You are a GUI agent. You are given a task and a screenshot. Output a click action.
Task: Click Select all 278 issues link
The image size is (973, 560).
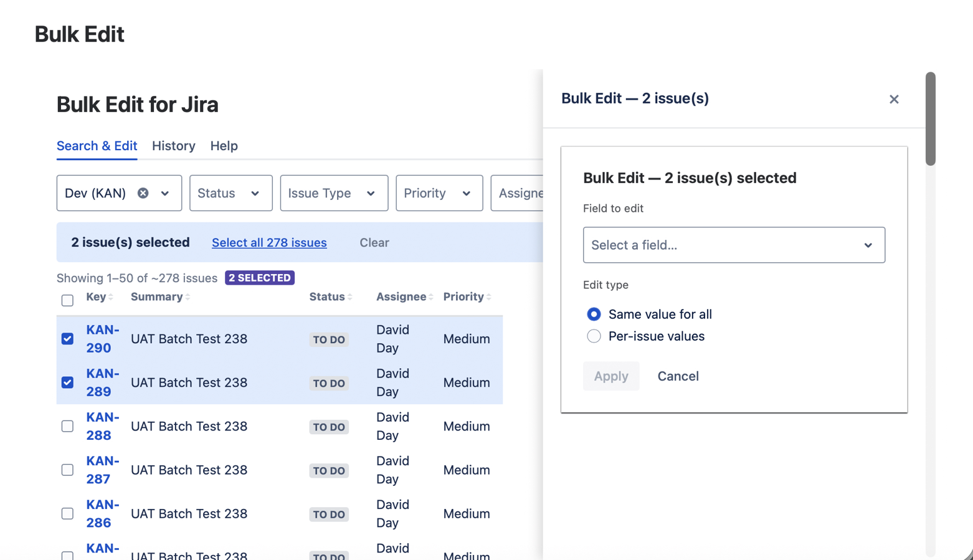(269, 242)
